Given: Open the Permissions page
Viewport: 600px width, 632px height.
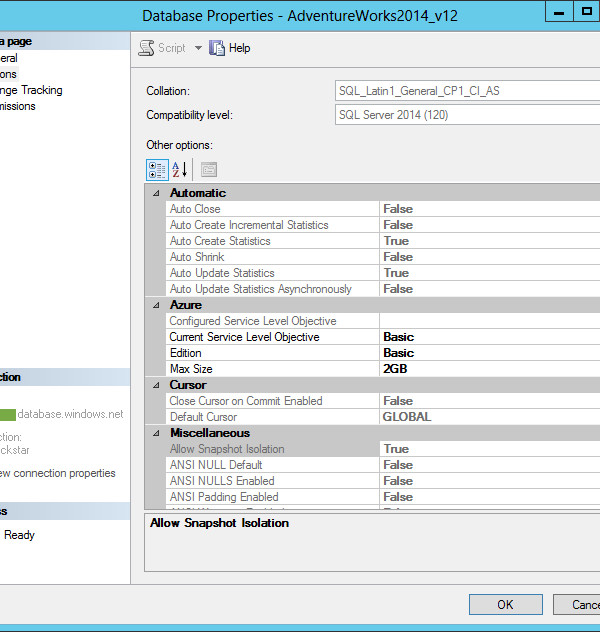Looking at the screenshot, I should 18,106.
